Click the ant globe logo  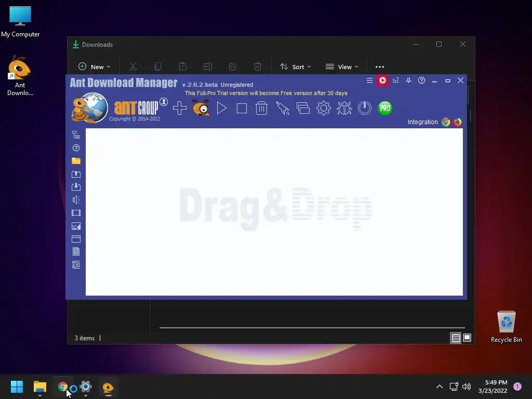click(89, 108)
